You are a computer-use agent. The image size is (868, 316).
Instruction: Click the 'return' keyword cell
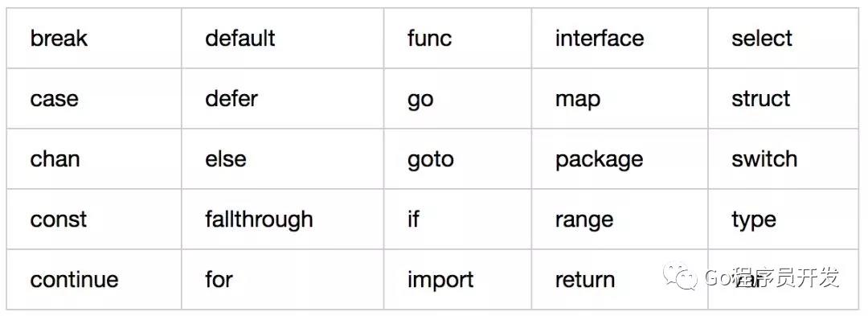620,279
